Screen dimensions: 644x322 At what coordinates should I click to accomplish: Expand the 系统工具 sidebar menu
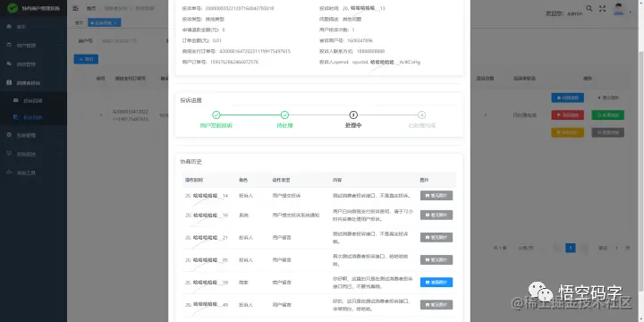click(x=34, y=173)
